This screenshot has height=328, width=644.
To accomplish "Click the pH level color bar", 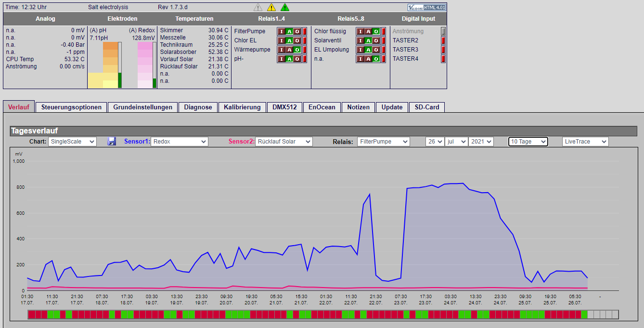I will click(x=110, y=65).
